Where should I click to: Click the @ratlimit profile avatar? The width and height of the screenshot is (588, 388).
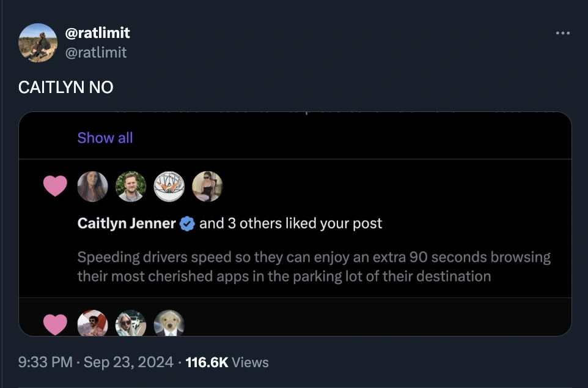click(38, 43)
